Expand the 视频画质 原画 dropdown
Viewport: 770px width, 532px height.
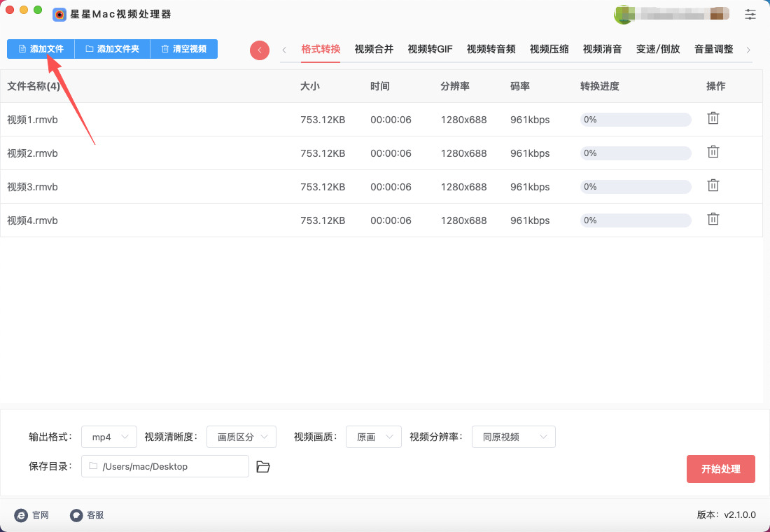[374, 437]
